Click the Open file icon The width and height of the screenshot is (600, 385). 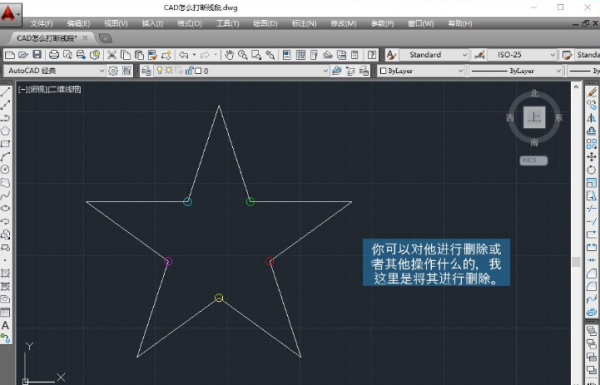pos(23,55)
